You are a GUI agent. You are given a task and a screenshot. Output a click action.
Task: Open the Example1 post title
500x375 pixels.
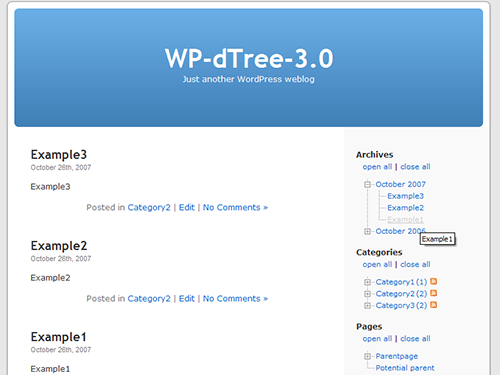pos(59,337)
